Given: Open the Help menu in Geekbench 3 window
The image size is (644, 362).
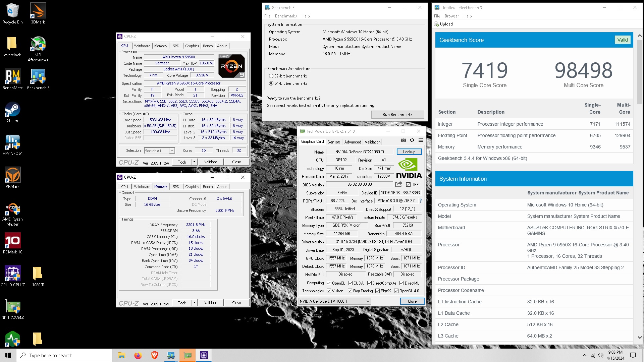Looking at the screenshot, I should 306,16.
